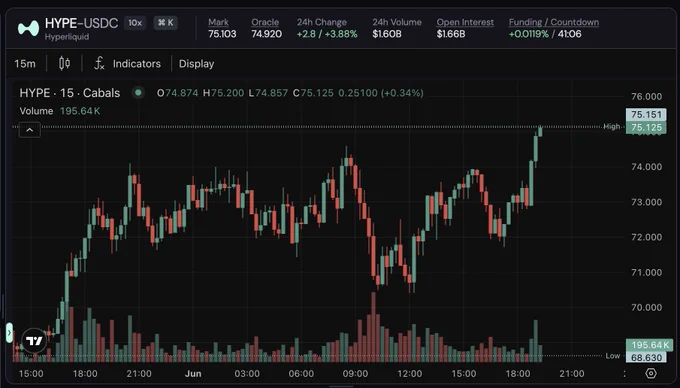Click the 12:00 time axis label
This screenshot has height=388, width=680.
[409, 373]
